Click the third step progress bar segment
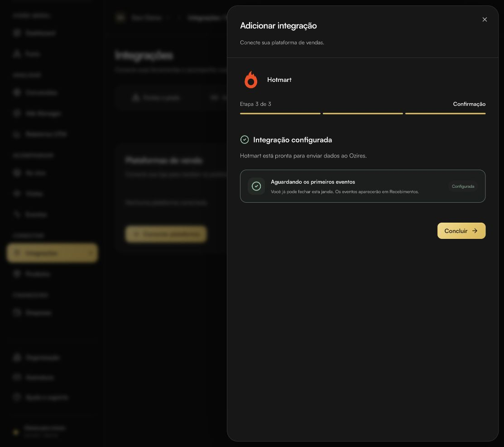 445,114
